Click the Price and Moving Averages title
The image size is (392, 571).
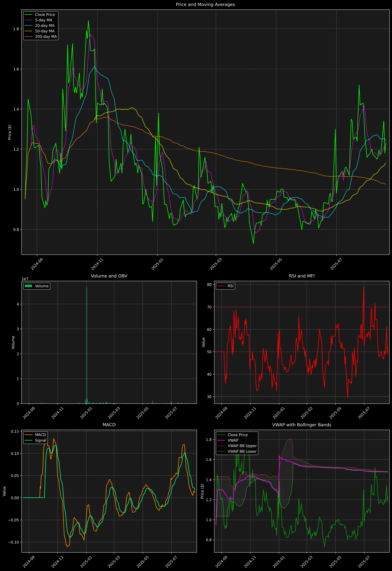pos(205,4)
